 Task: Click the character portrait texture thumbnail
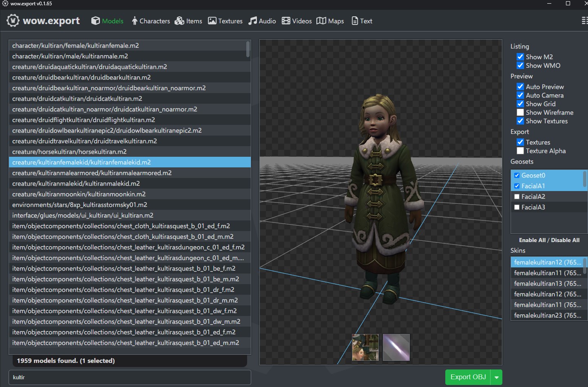pyautogui.click(x=365, y=347)
